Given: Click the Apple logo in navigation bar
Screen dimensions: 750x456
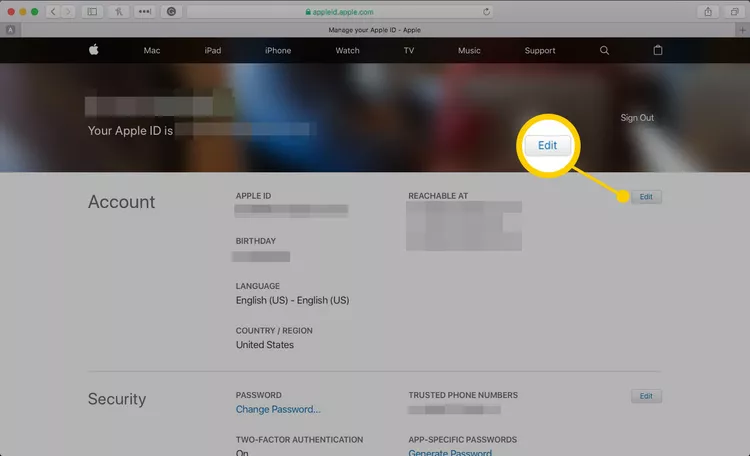Looking at the screenshot, I should tap(94, 50).
